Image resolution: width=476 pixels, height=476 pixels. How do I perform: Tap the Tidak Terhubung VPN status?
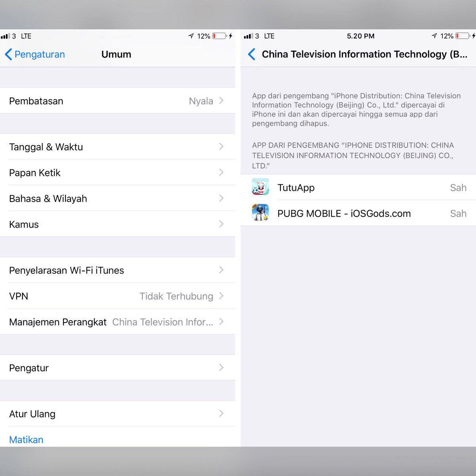click(x=177, y=296)
